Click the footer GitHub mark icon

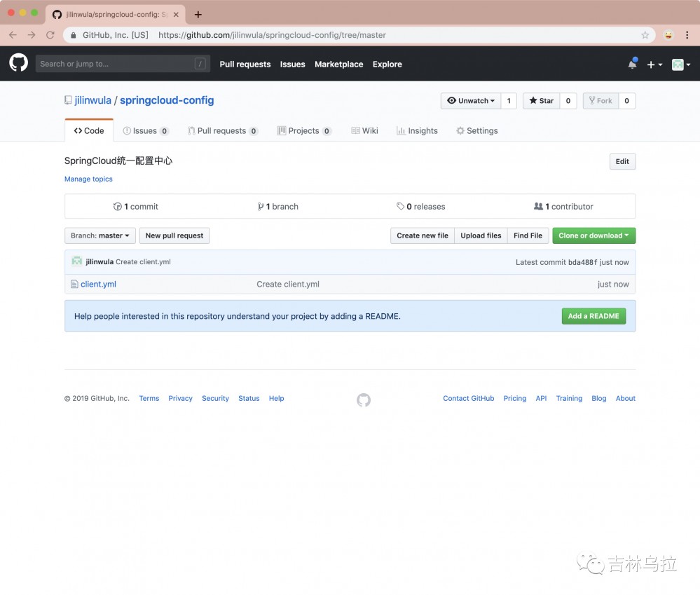tap(364, 400)
